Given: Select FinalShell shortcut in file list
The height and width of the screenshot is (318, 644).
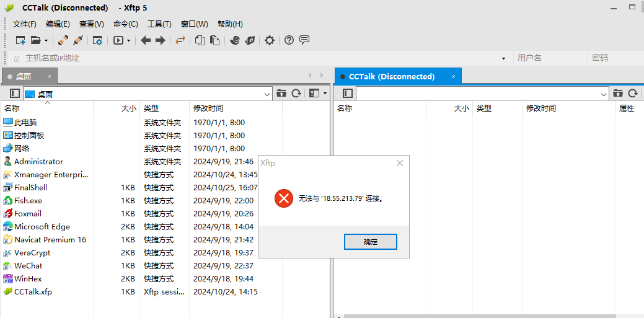Looking at the screenshot, I should pyautogui.click(x=30, y=187).
